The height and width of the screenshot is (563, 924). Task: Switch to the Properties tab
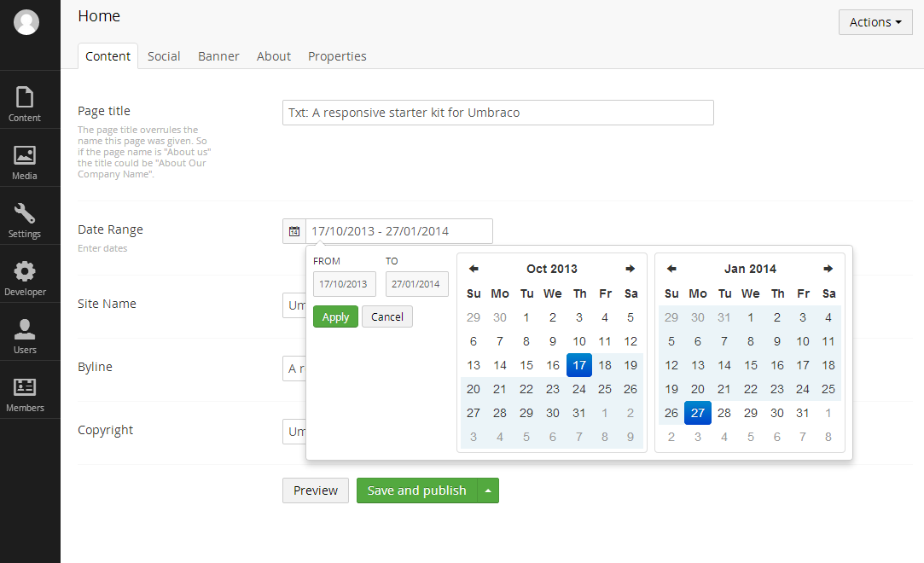337,56
